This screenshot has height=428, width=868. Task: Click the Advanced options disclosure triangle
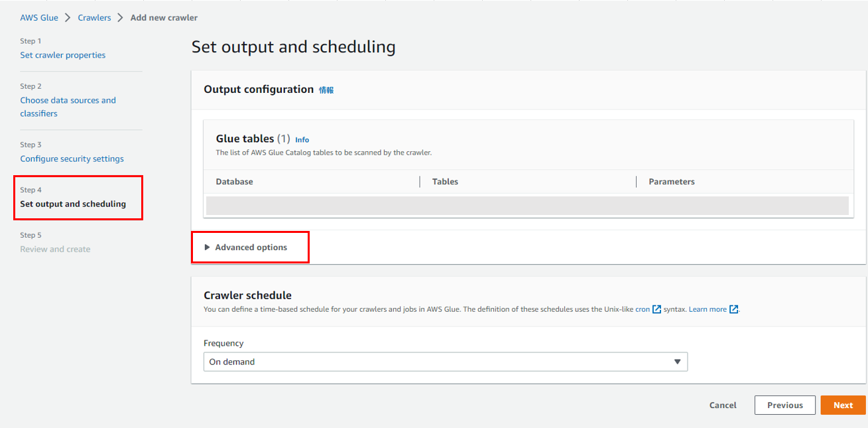(x=207, y=248)
